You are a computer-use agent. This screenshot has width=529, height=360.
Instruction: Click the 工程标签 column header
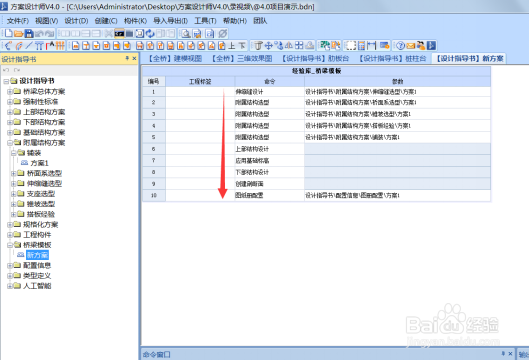tap(200, 81)
